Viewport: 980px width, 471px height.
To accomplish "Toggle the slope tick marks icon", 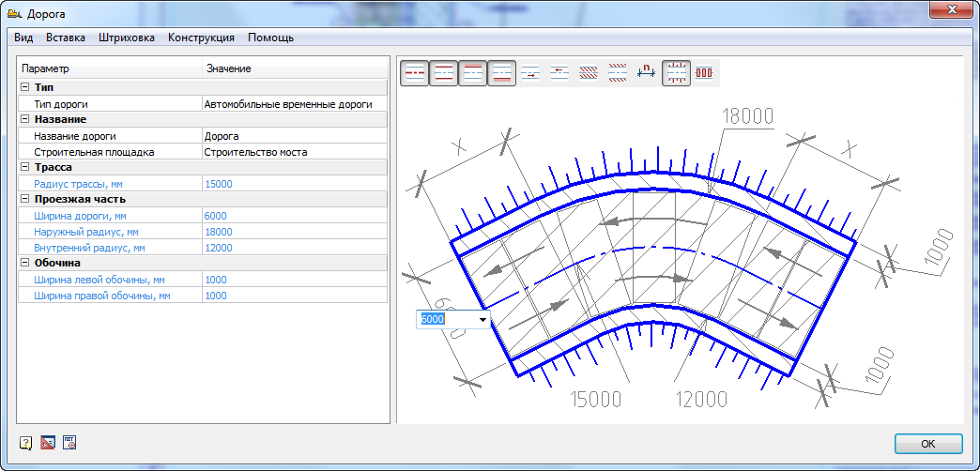I will pyautogui.click(x=676, y=73).
